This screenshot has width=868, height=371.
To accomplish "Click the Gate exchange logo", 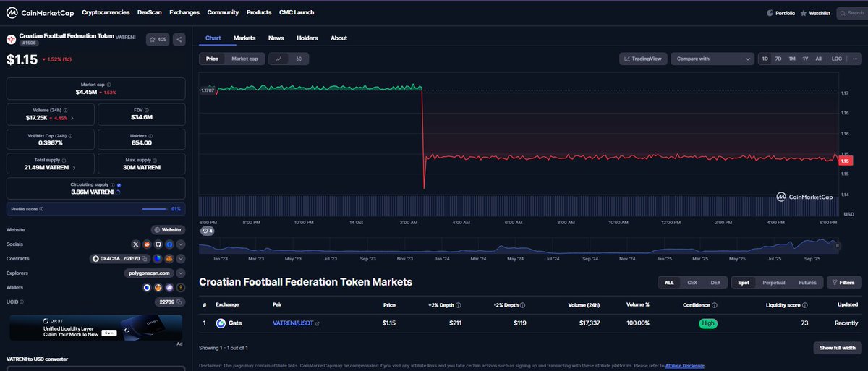I will pyautogui.click(x=221, y=323).
